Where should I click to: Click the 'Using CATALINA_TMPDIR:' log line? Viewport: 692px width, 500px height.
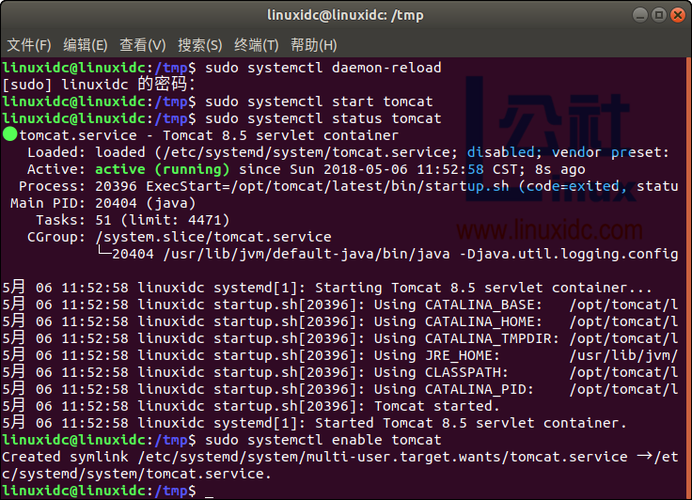pos(340,338)
